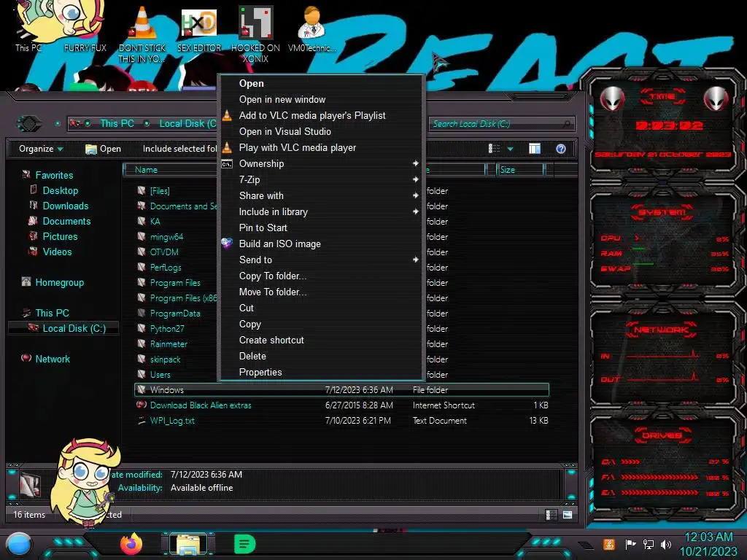This screenshot has height=560, width=747.
Task: Click the Download Black Alien extras shortcut icon
Action: [142, 405]
